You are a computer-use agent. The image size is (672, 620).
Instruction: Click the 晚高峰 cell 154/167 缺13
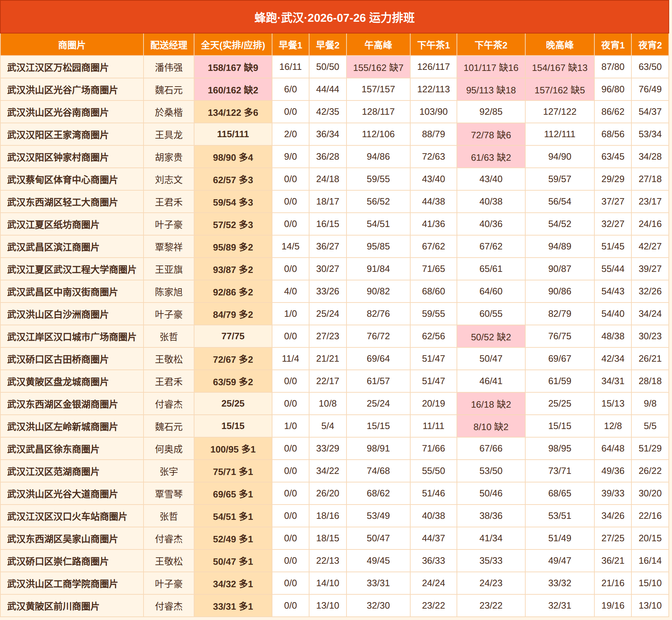click(560, 67)
